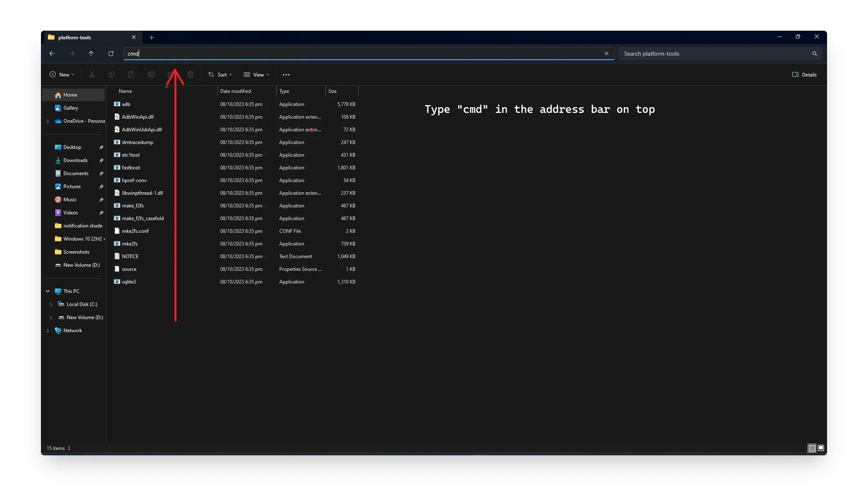
Task: Toggle the Details pane button
Action: (x=805, y=74)
